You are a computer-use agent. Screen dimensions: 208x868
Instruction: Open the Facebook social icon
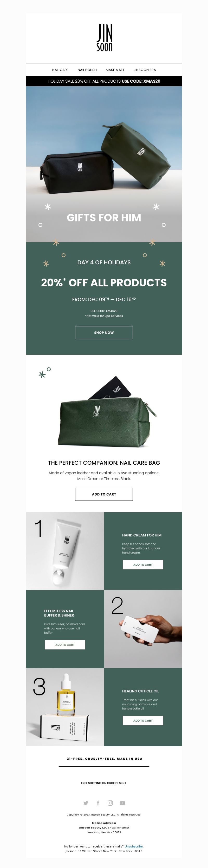tap(98, 803)
